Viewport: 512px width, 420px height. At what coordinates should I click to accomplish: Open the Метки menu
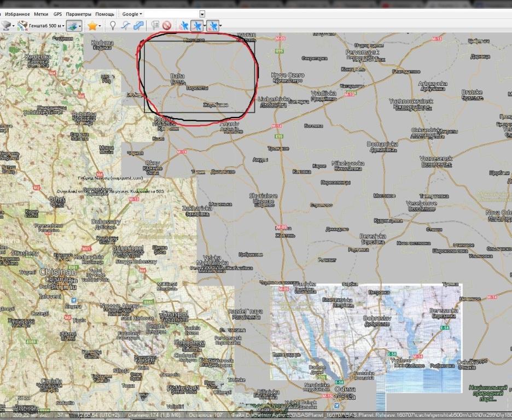click(41, 14)
